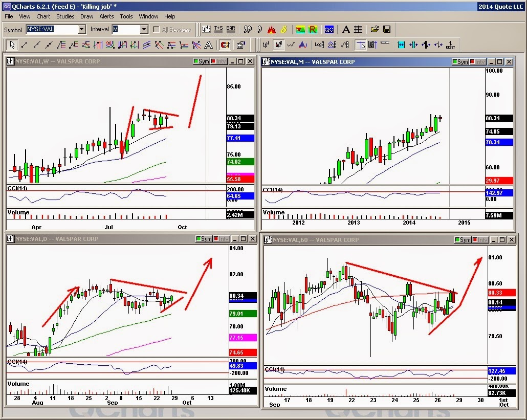Click the RESET scale icon
This screenshot has height=420, width=527.
(450, 45)
